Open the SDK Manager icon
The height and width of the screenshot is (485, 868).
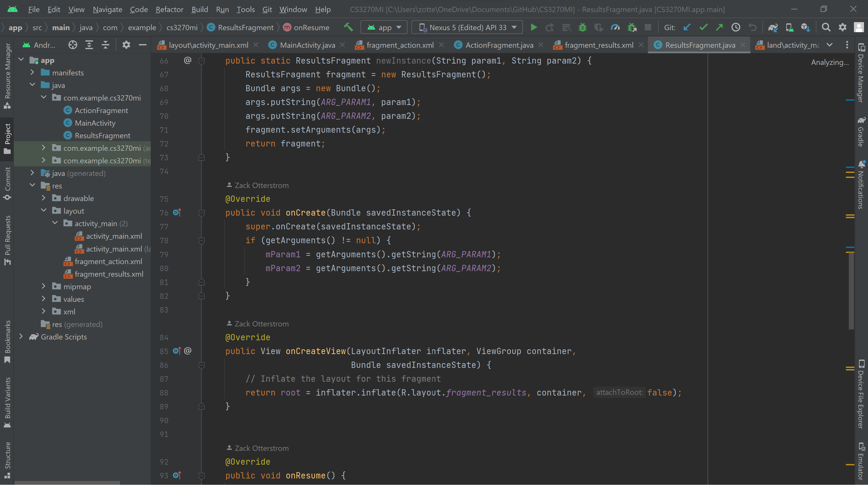coord(806,27)
